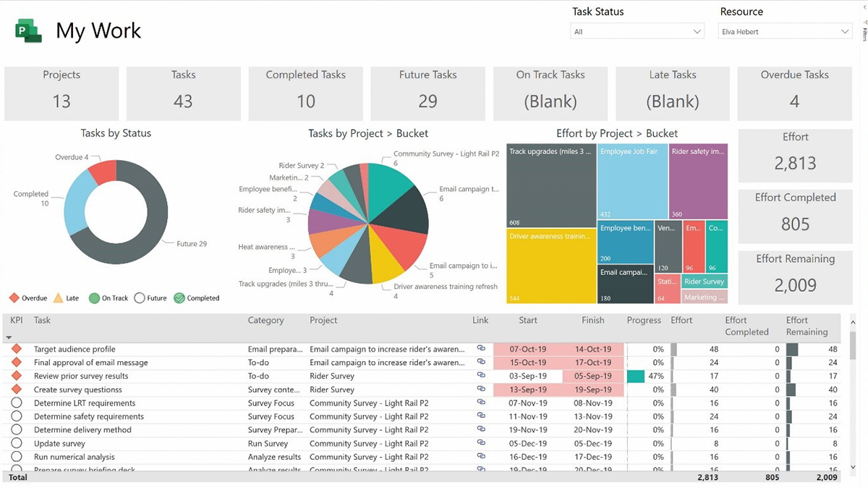Click link icon for Update survey row
Screen dimensions: 868x488
[481, 443]
